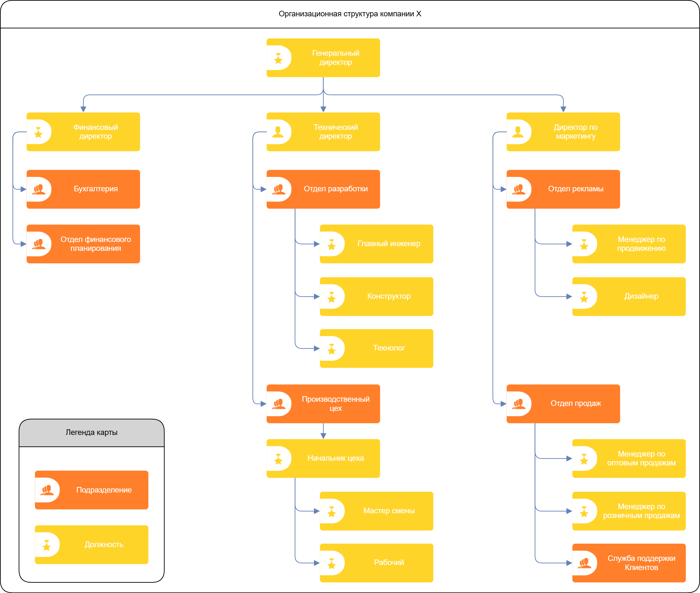The image size is (700, 593).
Task: Select the Отдел финансового планирования box
Action: pos(95,244)
